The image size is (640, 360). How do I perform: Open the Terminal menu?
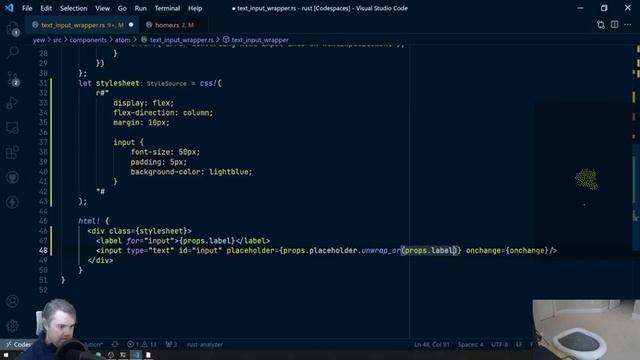click(167, 8)
